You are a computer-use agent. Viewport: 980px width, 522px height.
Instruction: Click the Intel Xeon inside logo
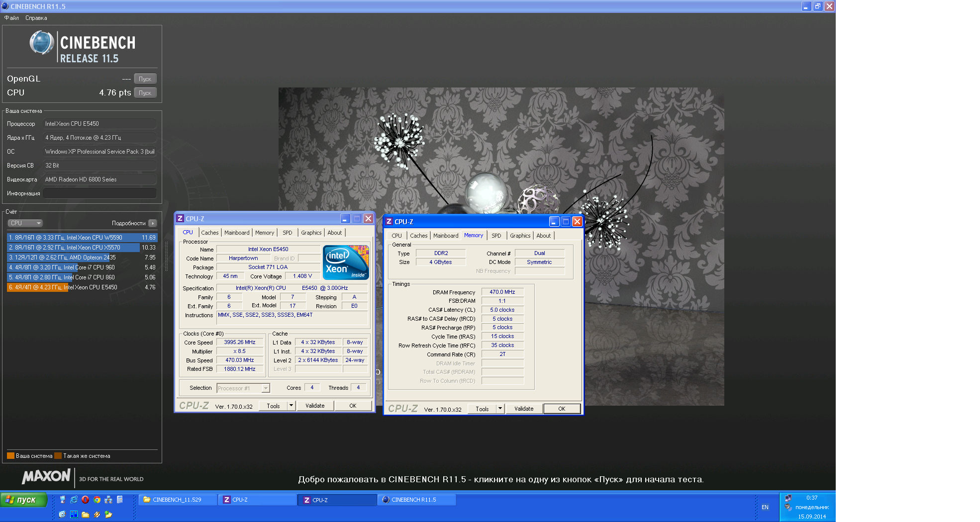346,262
